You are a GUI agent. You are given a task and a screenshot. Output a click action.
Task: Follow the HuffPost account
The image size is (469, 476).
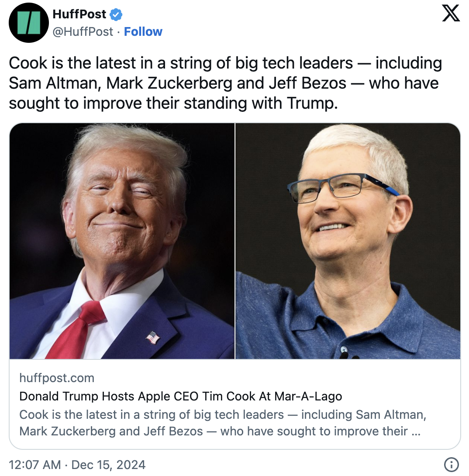click(x=143, y=32)
